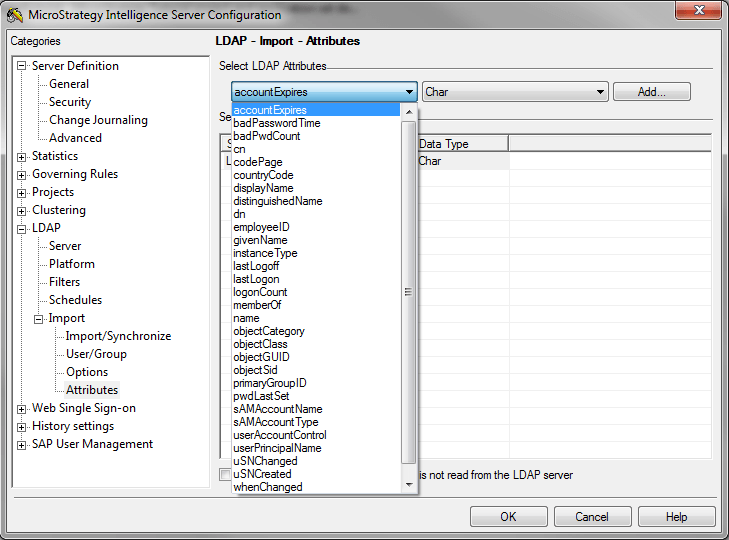
Task: Expand the Clustering tree node
Action: point(21,211)
